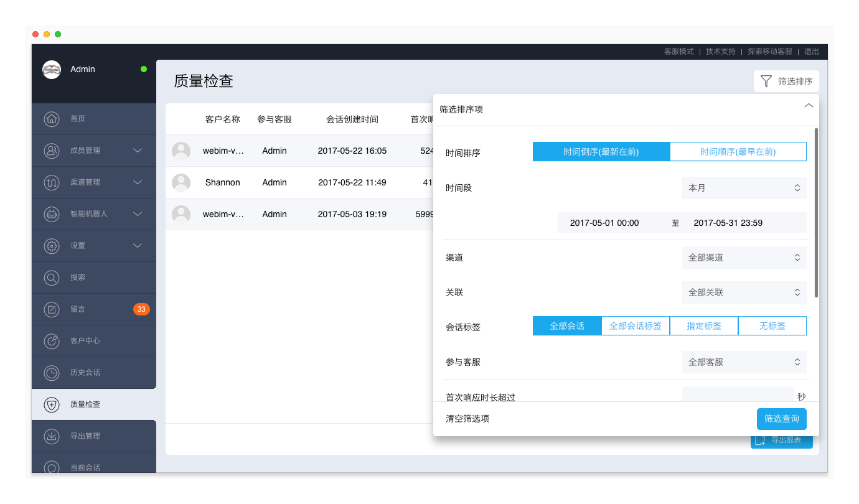Click the 2017-05-22 16:05 session time

352,151
